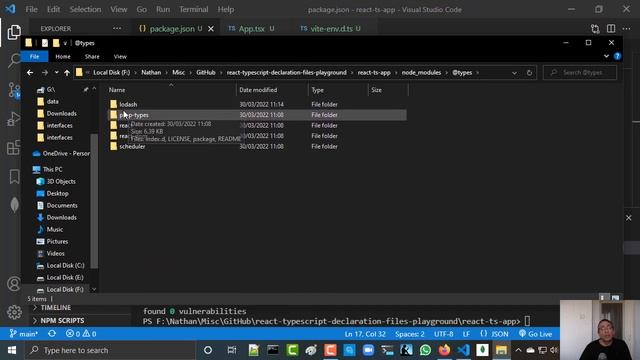Click the Back arrow in File Explorer
The image size is (640, 360).
click(30, 73)
